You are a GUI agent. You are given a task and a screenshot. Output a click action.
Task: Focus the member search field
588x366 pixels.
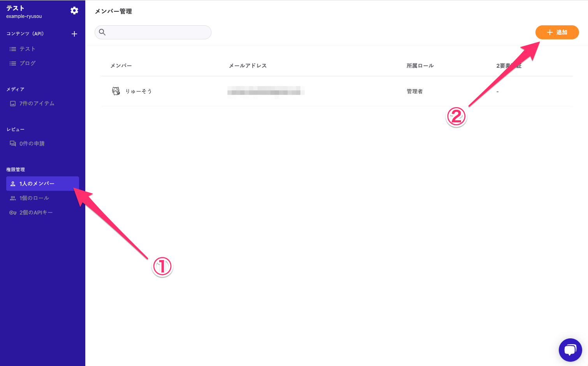pyautogui.click(x=158, y=32)
